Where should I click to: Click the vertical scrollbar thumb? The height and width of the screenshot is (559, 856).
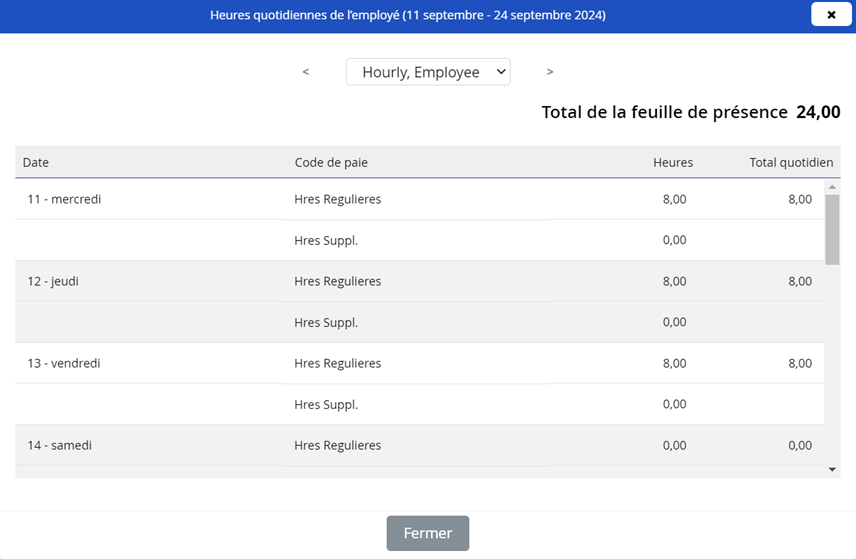(x=832, y=229)
